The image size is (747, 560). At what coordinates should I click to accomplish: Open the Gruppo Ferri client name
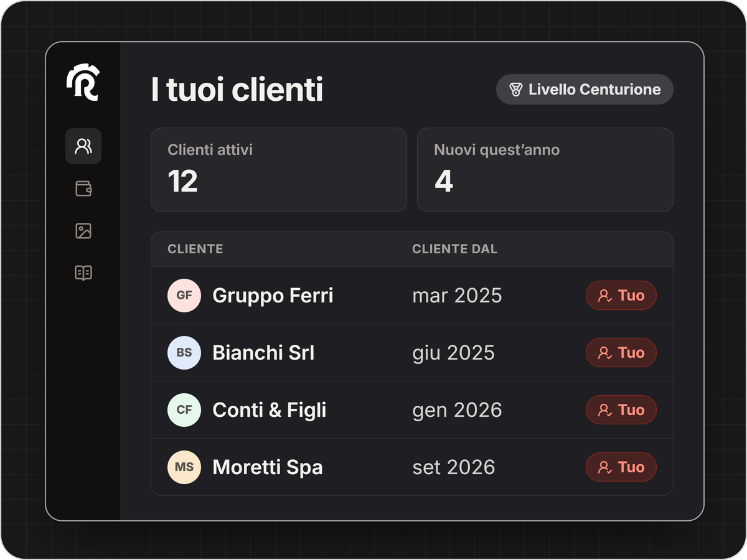(x=273, y=296)
